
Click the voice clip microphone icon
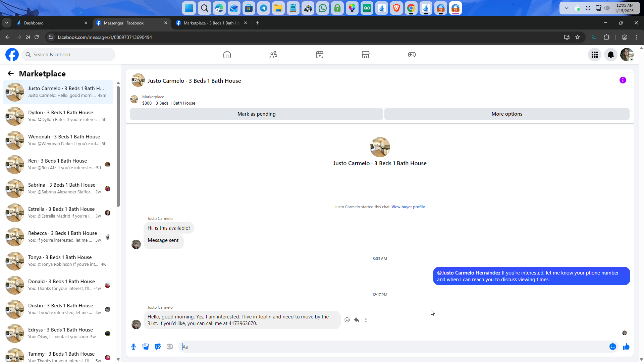133,347
